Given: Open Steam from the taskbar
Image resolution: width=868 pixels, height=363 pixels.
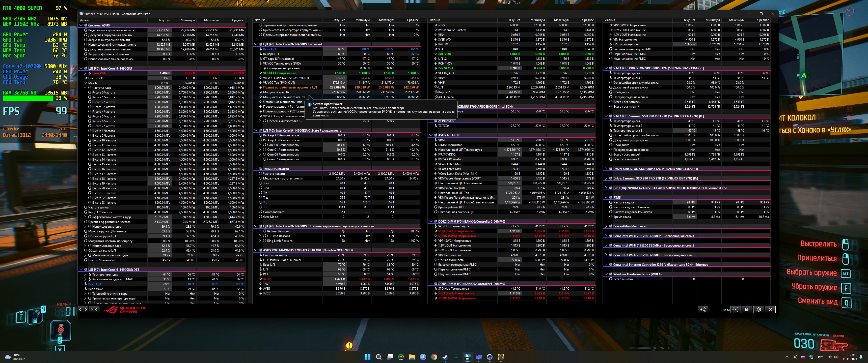Looking at the screenshot, I should [x=445, y=357].
